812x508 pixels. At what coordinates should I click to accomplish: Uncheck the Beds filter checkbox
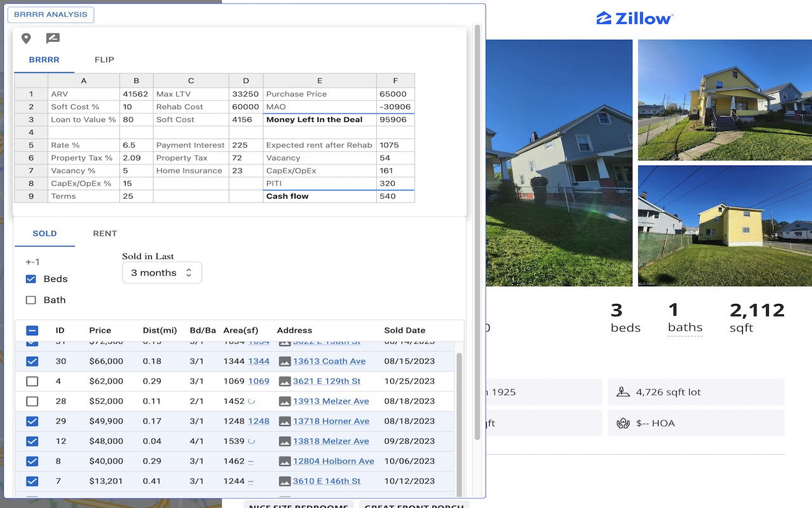point(31,279)
